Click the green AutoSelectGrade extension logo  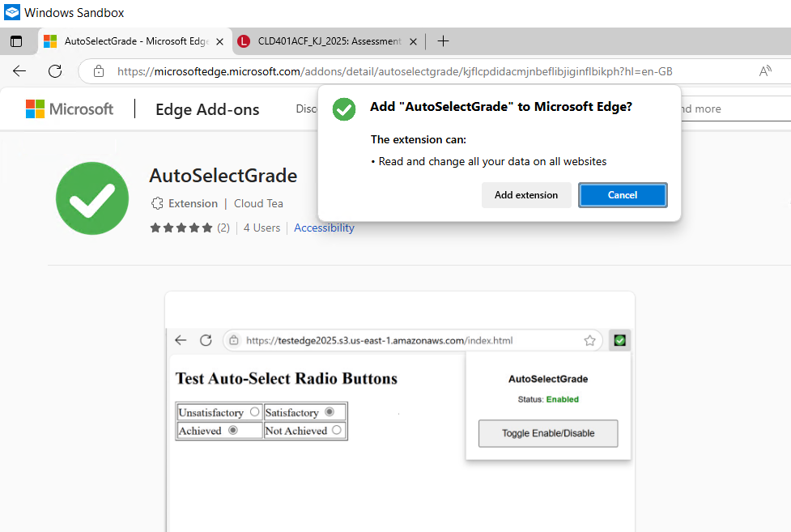click(x=91, y=198)
